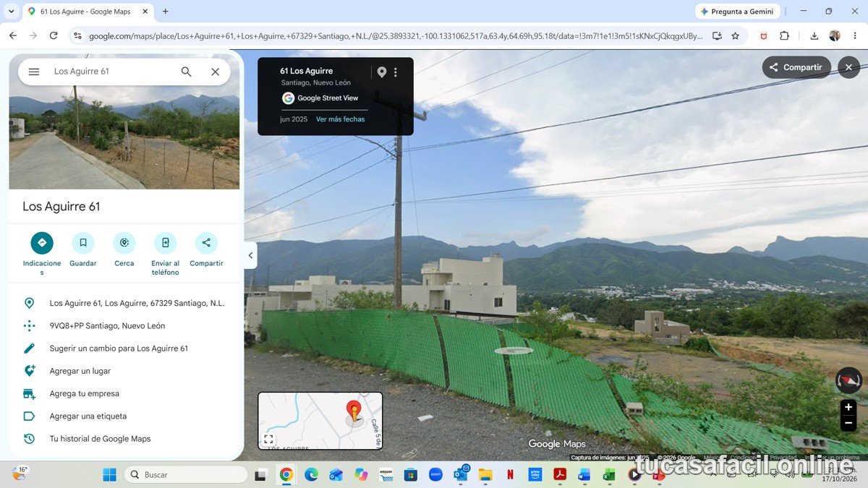Click the location pin in Street View card

[382, 72]
